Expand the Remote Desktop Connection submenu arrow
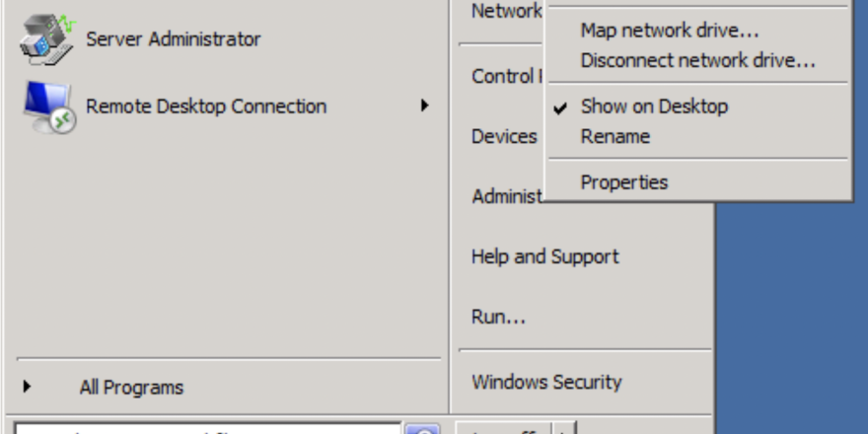Screen dimensions: 868x434 click(424, 106)
